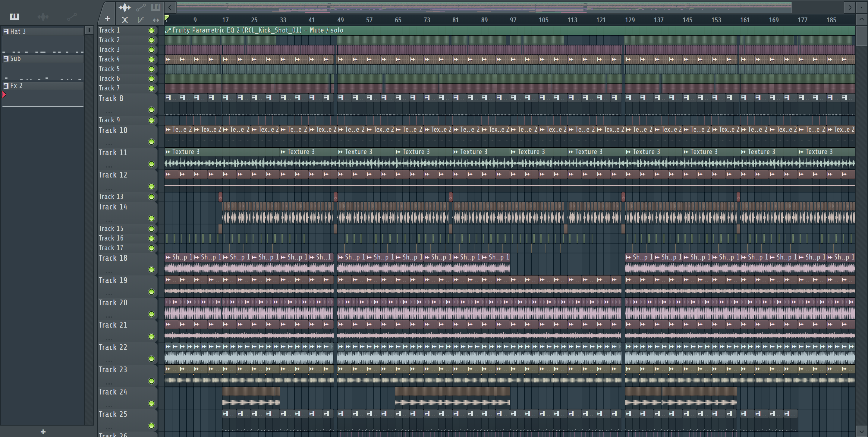Viewport: 868px width, 437px height.
Task: Click the piano icon beside Fx 2
Action: (6, 86)
